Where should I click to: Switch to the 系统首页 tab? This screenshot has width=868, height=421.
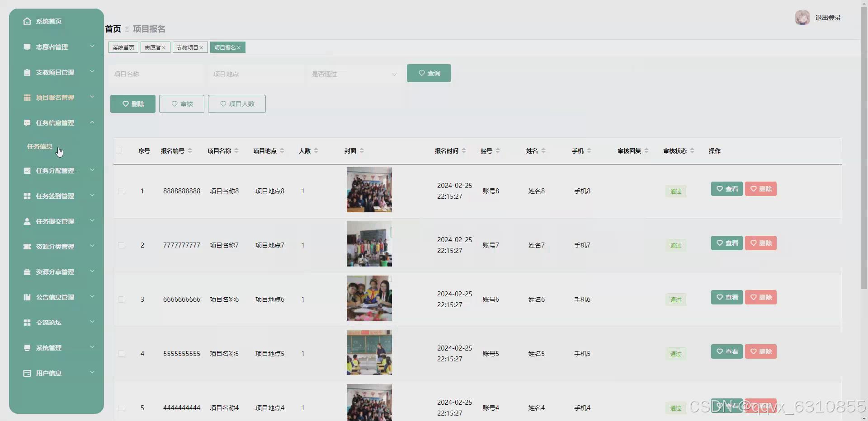pos(123,47)
